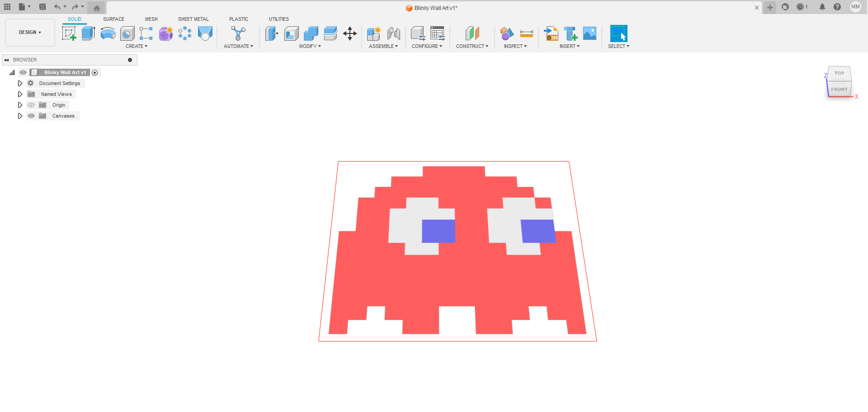
Task: Click the ring-of-dots pattern icon
Action: click(x=185, y=33)
